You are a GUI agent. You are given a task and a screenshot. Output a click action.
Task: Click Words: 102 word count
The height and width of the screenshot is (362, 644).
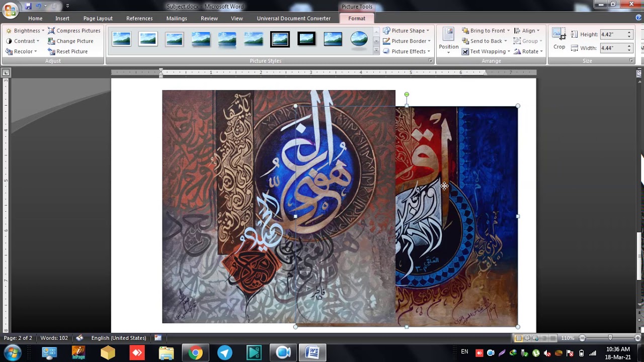click(54, 338)
